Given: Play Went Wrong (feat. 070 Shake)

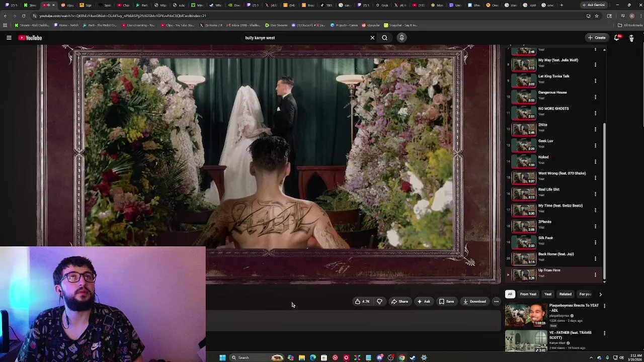Looking at the screenshot, I should click(x=553, y=177).
